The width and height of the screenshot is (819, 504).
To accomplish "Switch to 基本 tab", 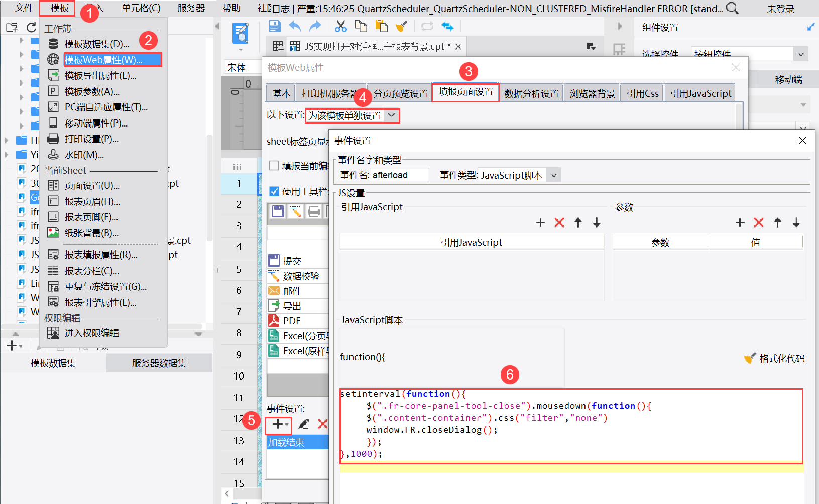I will (281, 93).
